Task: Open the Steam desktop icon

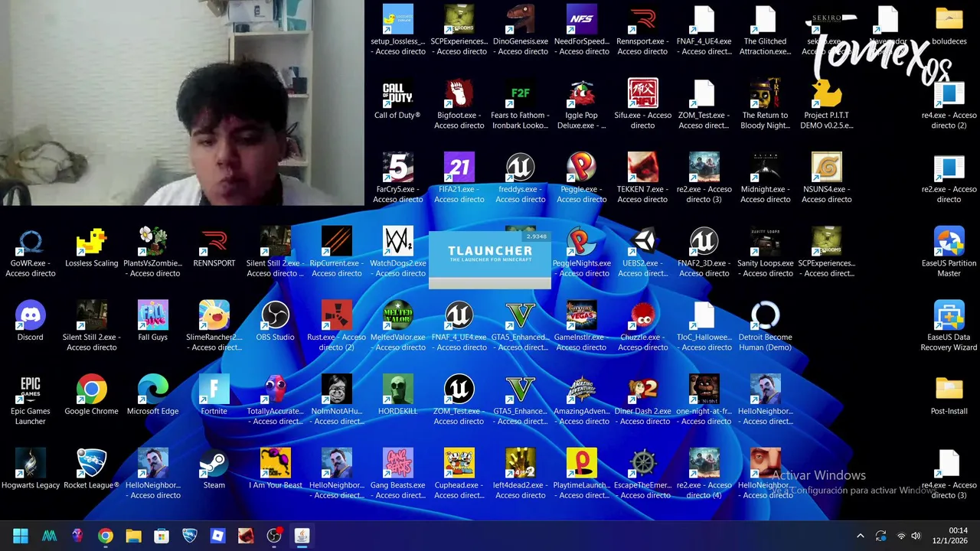Action: (214, 469)
